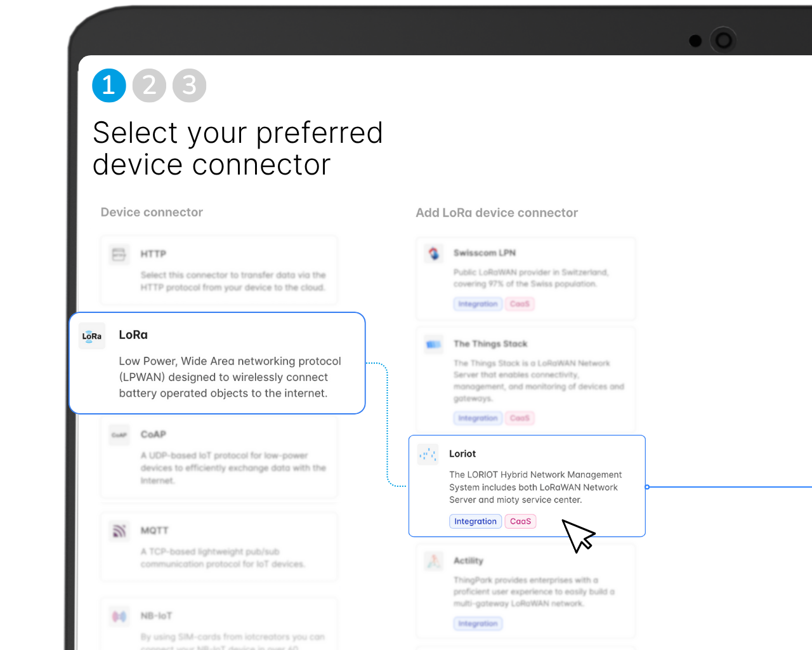Click the NB-IoT connector icon
The width and height of the screenshot is (812, 650).
coord(119,616)
